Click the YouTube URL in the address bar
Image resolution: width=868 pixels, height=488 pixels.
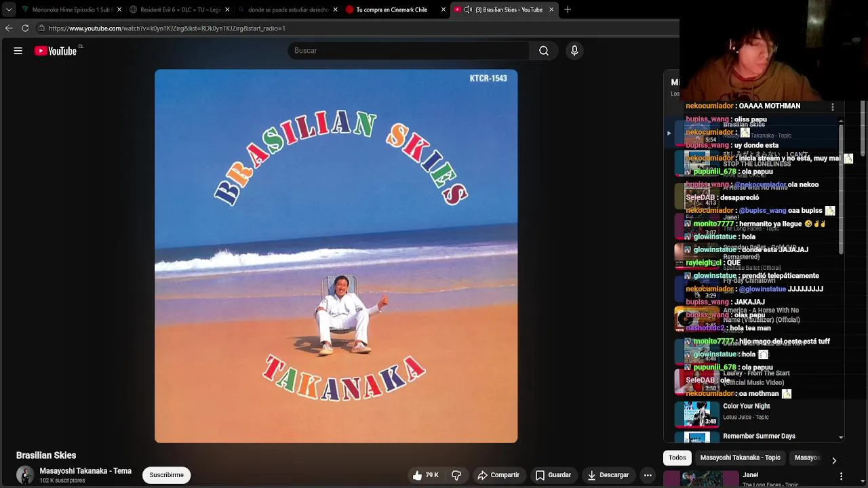[167, 28]
